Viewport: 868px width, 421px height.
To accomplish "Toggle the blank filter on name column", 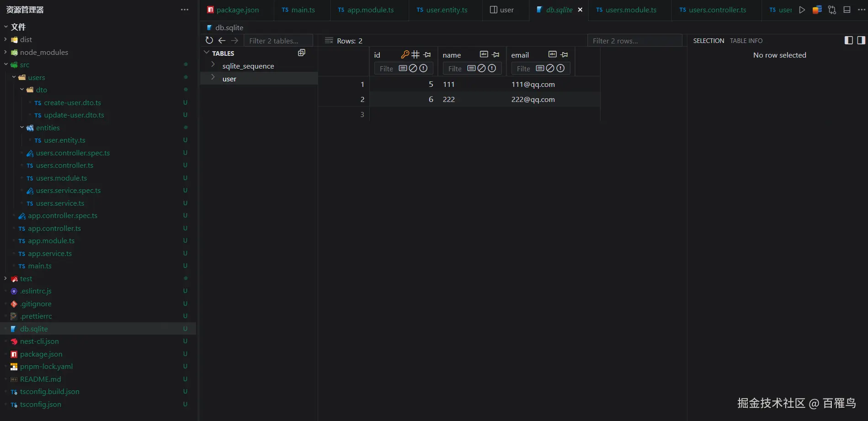I will point(471,68).
